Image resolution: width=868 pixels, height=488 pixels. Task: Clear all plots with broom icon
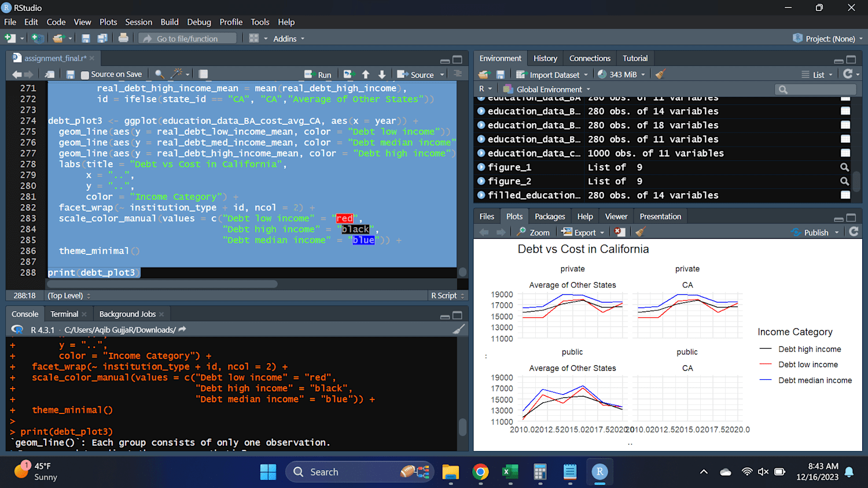(640, 232)
